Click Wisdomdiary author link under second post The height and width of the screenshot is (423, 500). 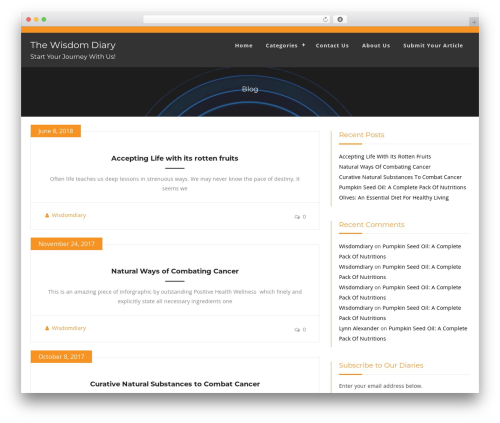[69, 328]
